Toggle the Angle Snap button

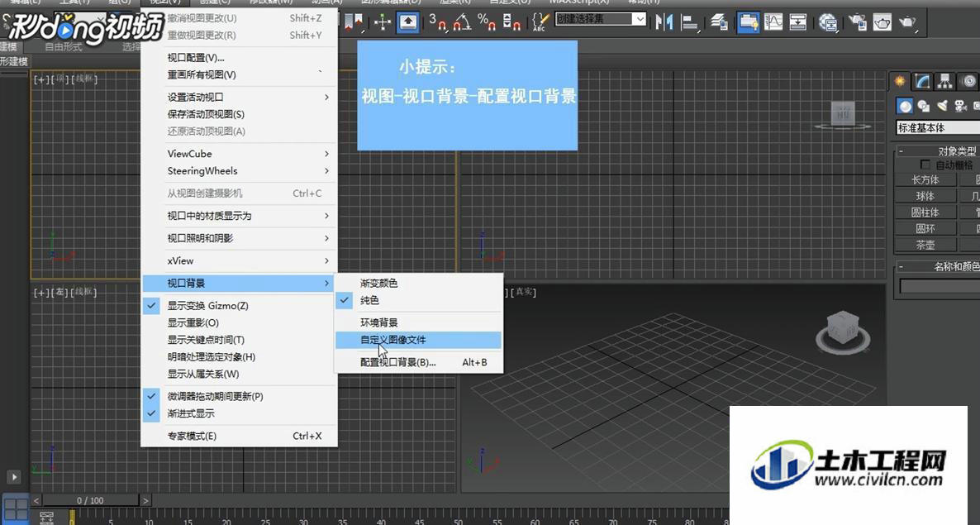click(x=462, y=21)
